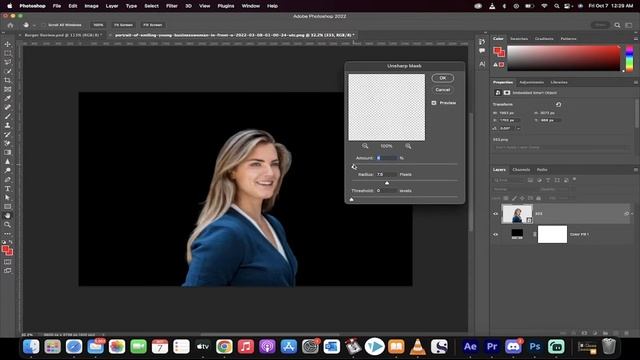Toggle the Preview checkbox in Unsharp Mask
The width and height of the screenshot is (640, 360).
[434, 103]
